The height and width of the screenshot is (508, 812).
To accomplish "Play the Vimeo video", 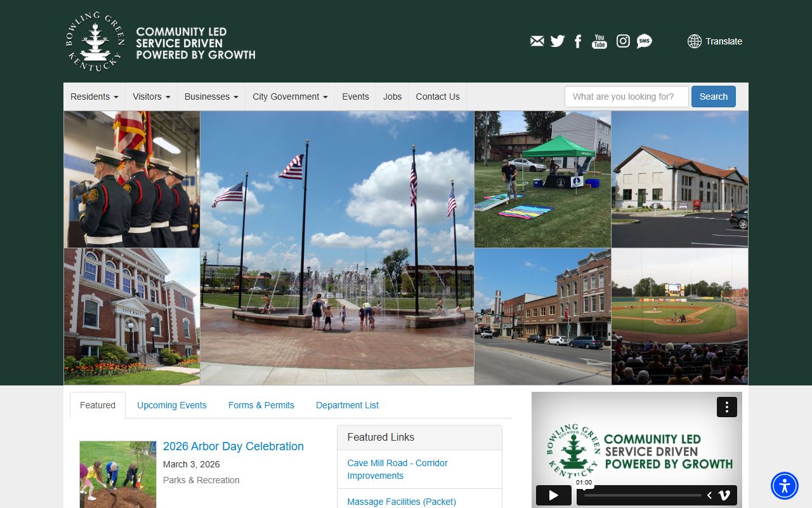I will pos(554,495).
